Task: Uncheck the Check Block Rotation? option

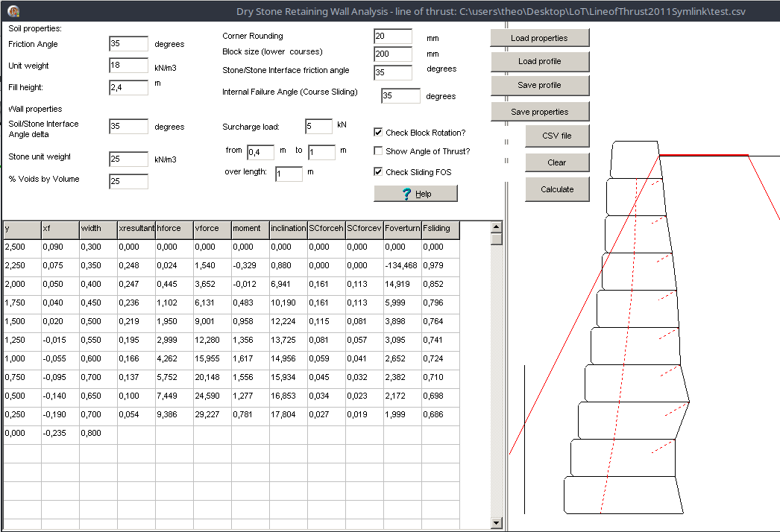Action: (378, 132)
